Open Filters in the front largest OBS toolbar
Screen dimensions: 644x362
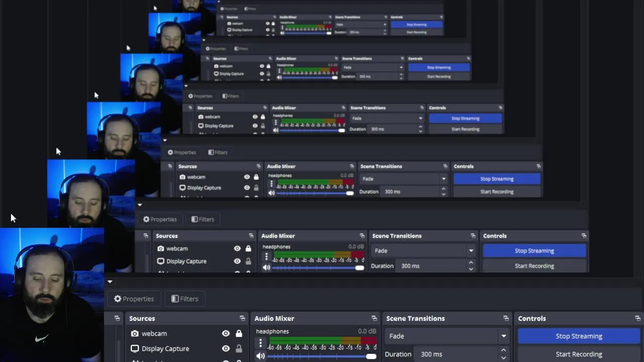coord(185,299)
